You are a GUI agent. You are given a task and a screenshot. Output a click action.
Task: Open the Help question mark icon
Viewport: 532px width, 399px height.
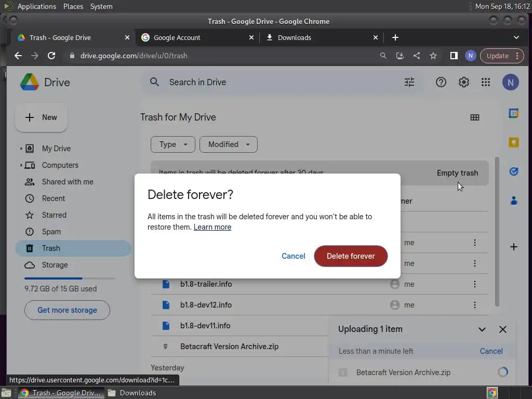pyautogui.click(x=441, y=82)
